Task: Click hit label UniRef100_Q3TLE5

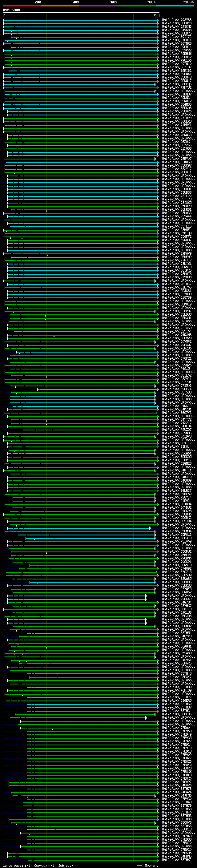Action: coord(177,226)
